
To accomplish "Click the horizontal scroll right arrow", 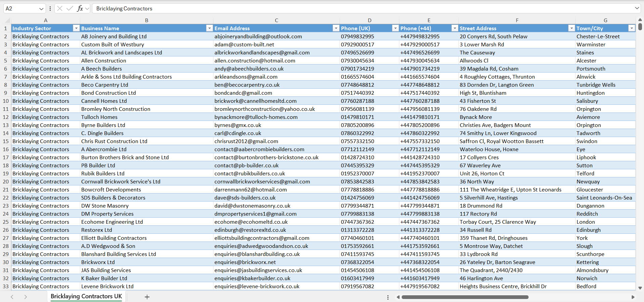I will (633, 297).
